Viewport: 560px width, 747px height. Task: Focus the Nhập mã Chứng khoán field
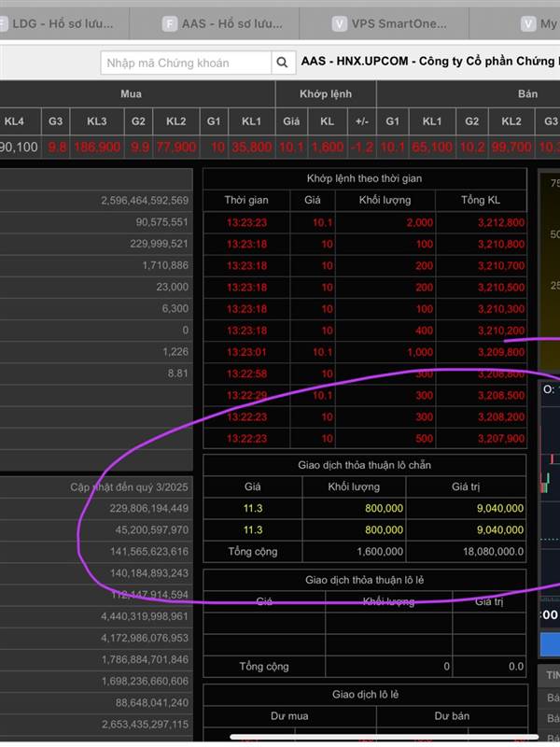point(186,63)
